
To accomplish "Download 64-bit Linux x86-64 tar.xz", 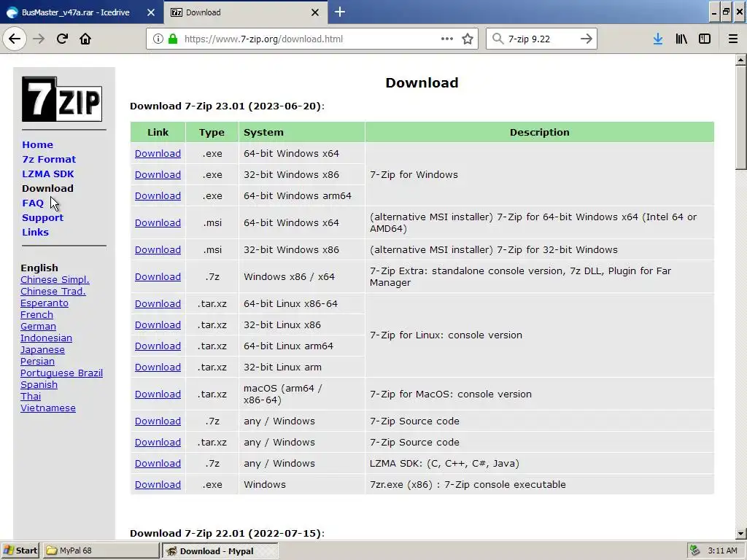I will [x=158, y=304].
